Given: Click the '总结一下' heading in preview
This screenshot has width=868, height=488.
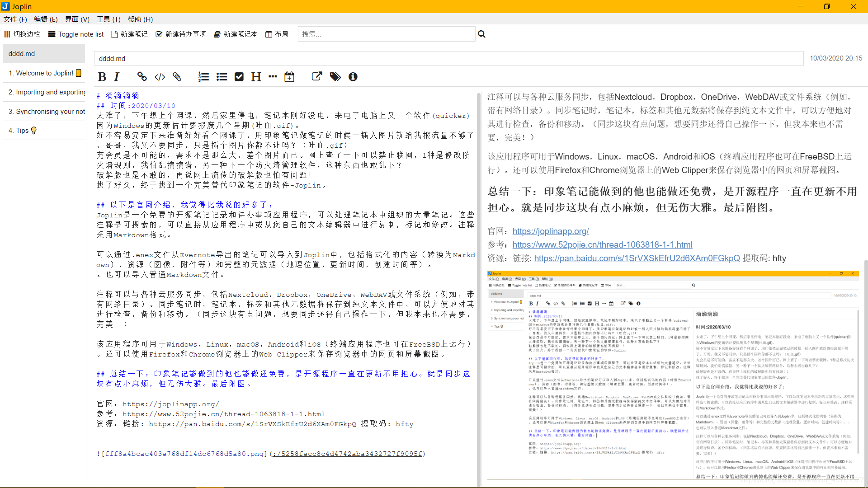Looking at the screenshot, I should (x=672, y=199).
